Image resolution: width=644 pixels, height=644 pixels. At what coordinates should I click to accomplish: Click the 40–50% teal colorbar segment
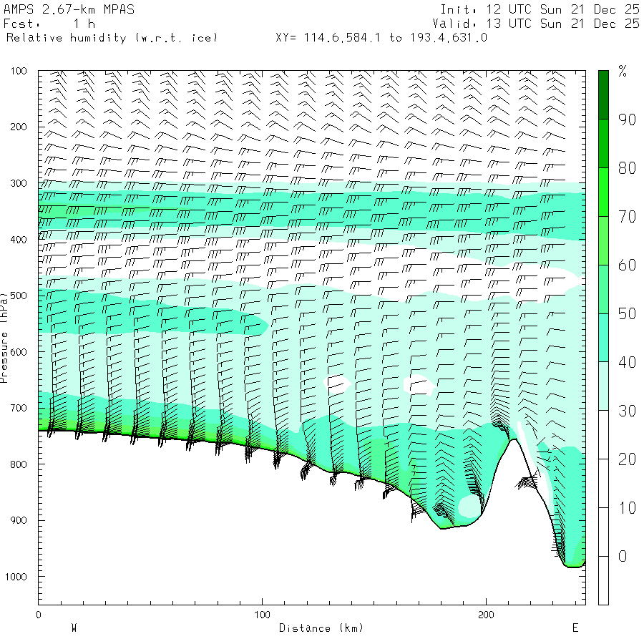coord(603,338)
